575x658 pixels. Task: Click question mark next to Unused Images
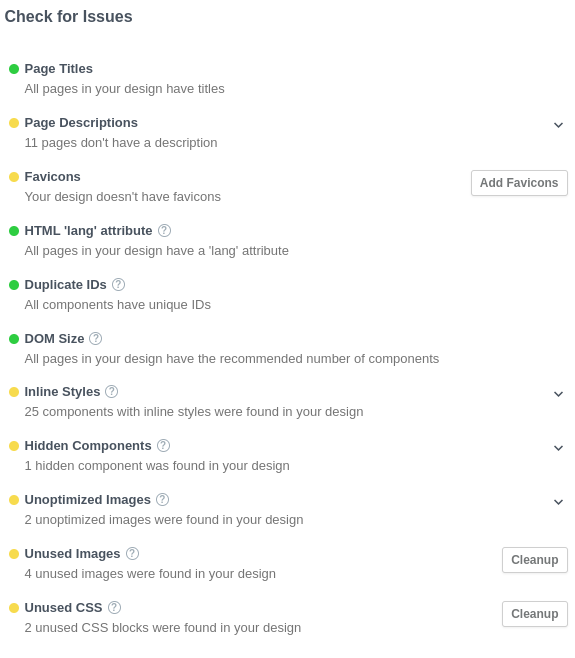pyautogui.click(x=132, y=554)
